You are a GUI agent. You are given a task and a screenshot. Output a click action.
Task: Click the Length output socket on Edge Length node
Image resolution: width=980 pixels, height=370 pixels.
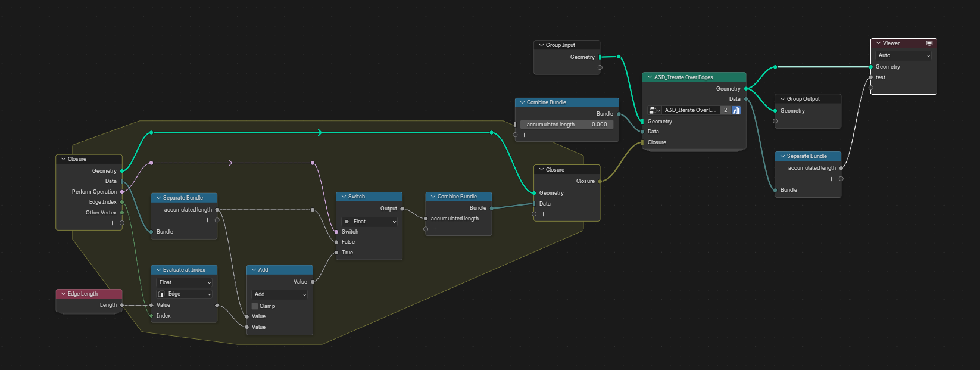122,305
